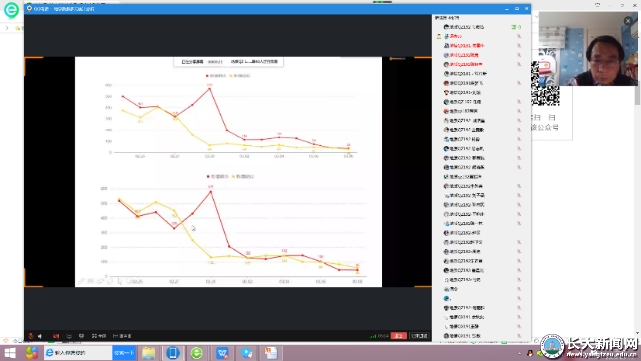Image resolution: width=641 pixels, height=361 pixels.
Task: Click the outlined button right of the red exit button
Action: tap(419, 336)
